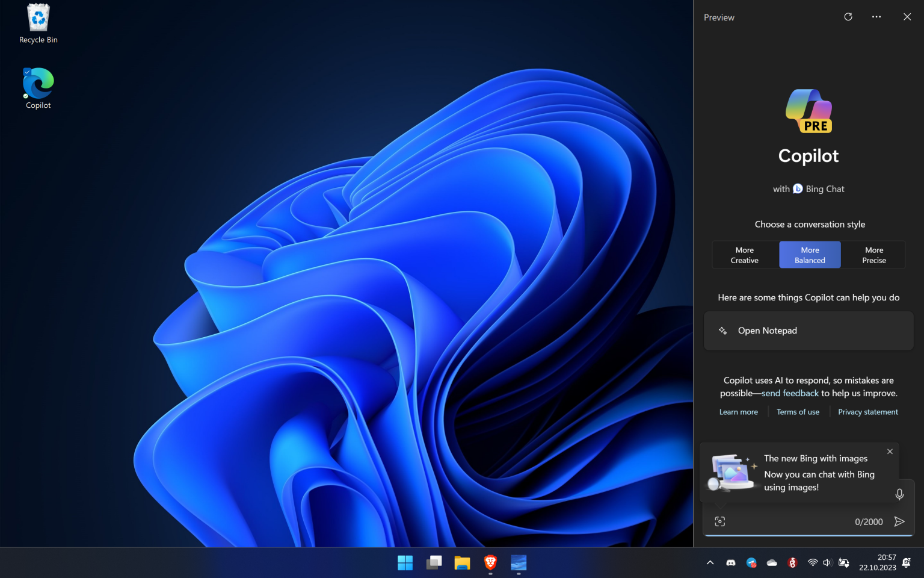Expand the hidden tray icons chevron
Image resolution: width=924 pixels, height=578 pixels.
[x=710, y=563]
